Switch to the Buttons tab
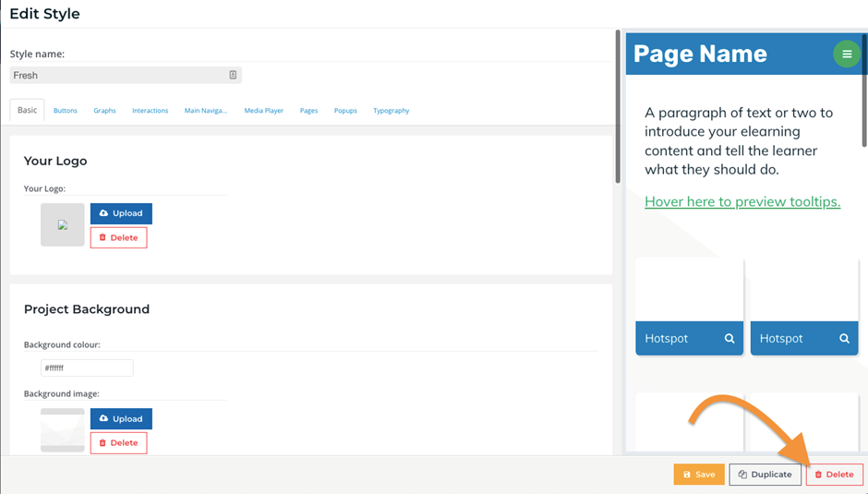 tap(66, 111)
